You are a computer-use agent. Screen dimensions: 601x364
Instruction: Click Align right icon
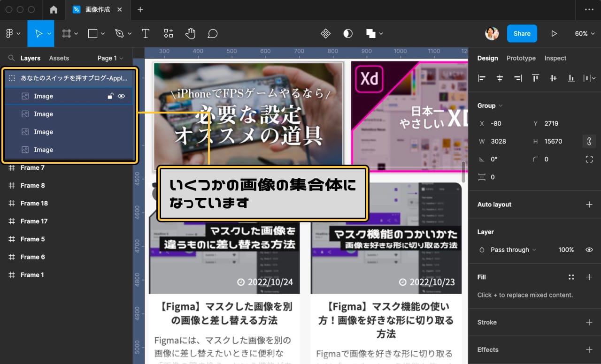pyautogui.click(x=517, y=78)
